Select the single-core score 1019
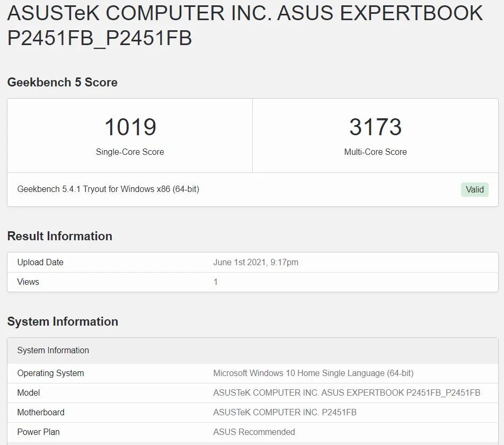Viewport: 504px width, 445px height. (x=130, y=127)
